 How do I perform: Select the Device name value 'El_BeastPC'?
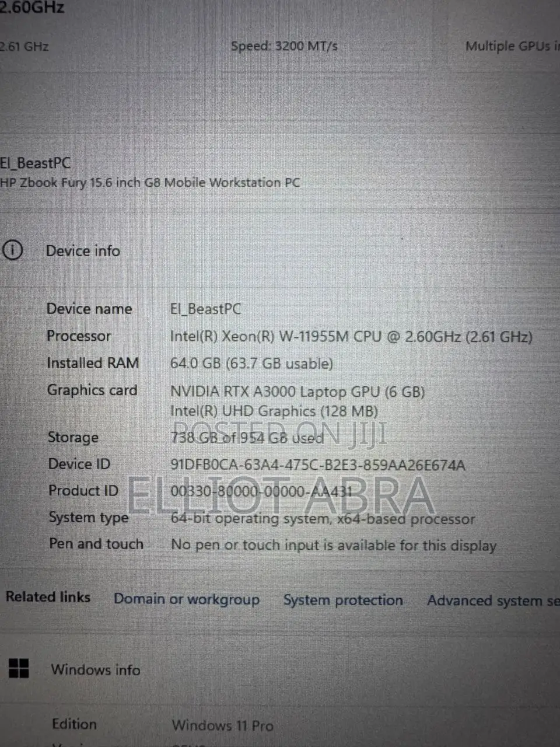tap(205, 309)
